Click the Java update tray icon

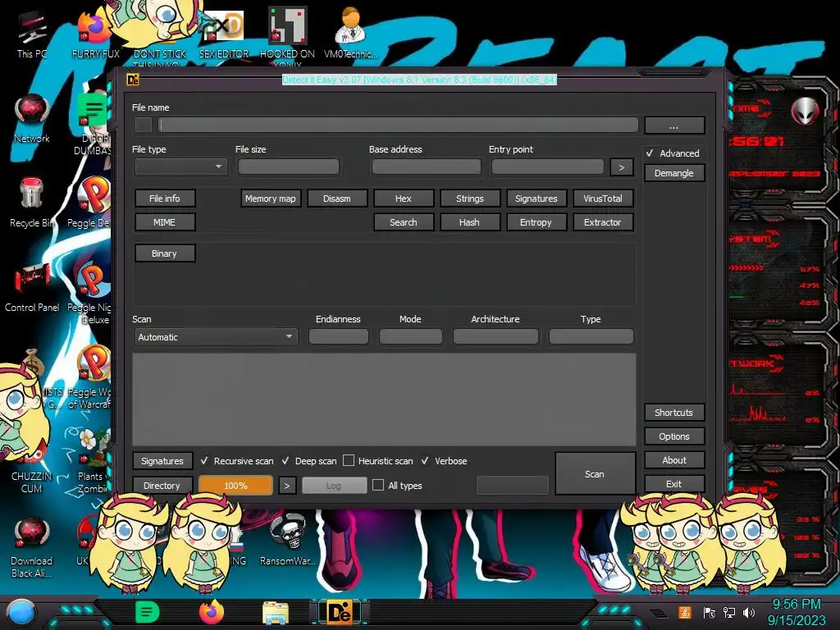click(x=685, y=612)
